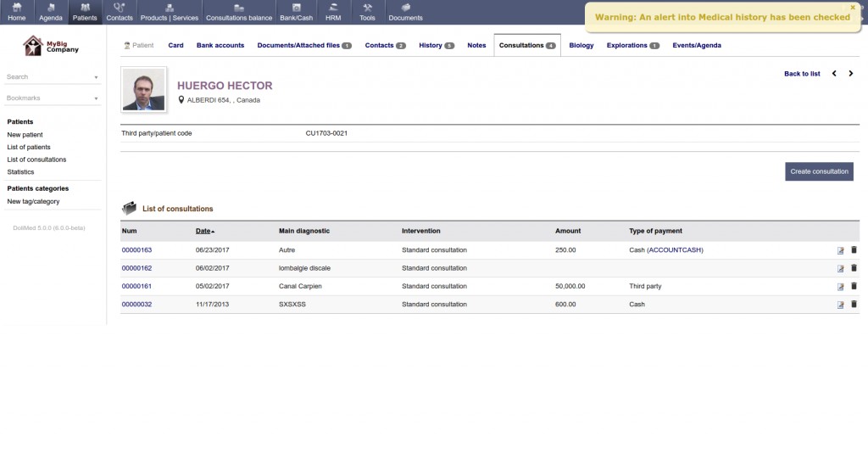The image size is (868, 459).
Task: Click the patient photo thumbnail
Action: (x=143, y=90)
